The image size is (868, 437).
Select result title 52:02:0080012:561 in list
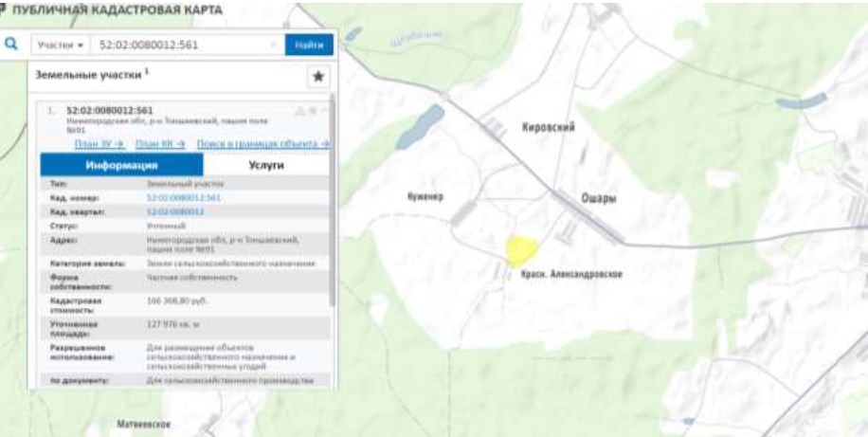tap(109, 111)
